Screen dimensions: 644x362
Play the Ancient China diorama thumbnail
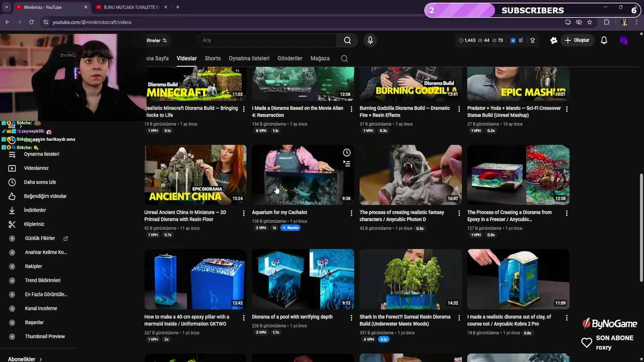point(195,174)
